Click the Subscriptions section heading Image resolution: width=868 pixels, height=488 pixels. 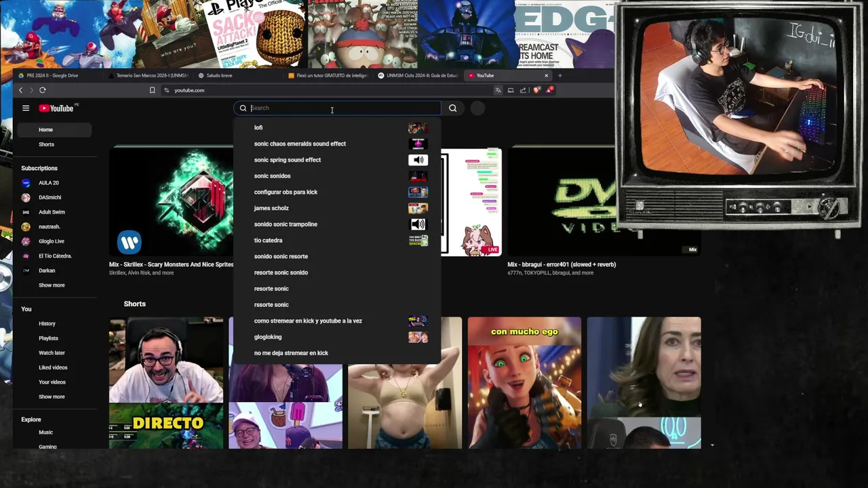tap(39, 168)
